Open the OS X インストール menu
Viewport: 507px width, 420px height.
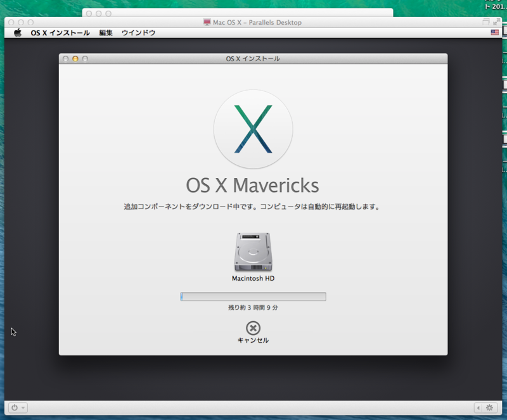pyautogui.click(x=60, y=32)
